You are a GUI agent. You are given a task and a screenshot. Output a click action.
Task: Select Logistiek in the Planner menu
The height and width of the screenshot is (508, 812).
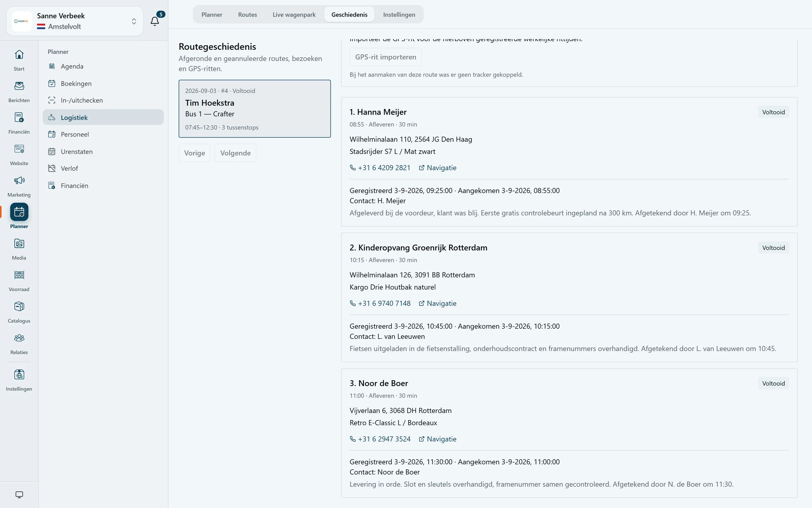(103, 117)
